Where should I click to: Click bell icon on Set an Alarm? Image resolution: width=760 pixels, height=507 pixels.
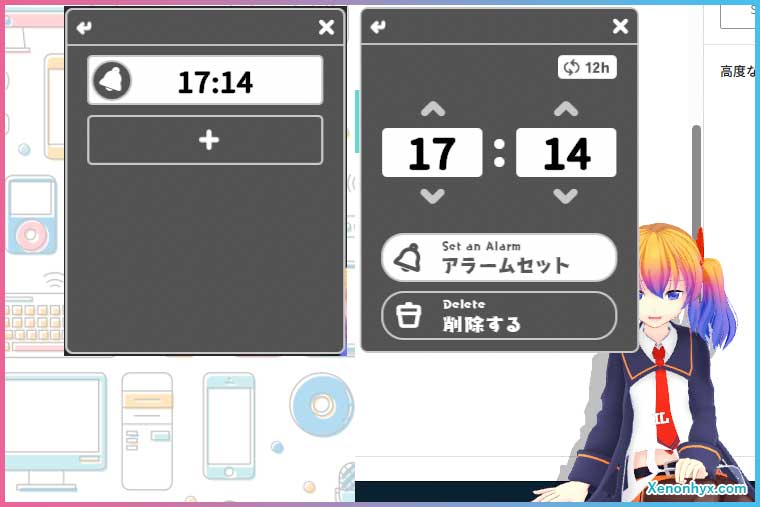coord(407,258)
